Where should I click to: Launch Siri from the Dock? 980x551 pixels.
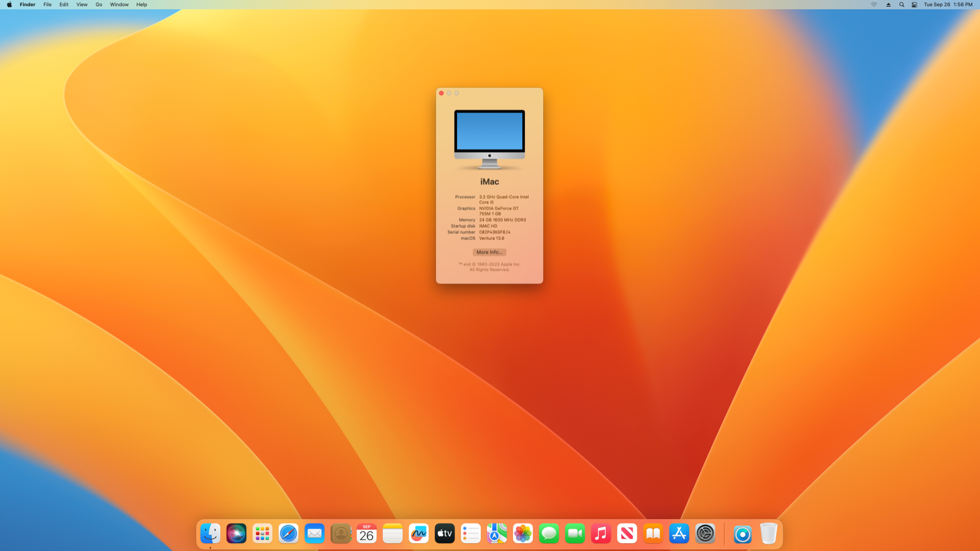point(236,534)
